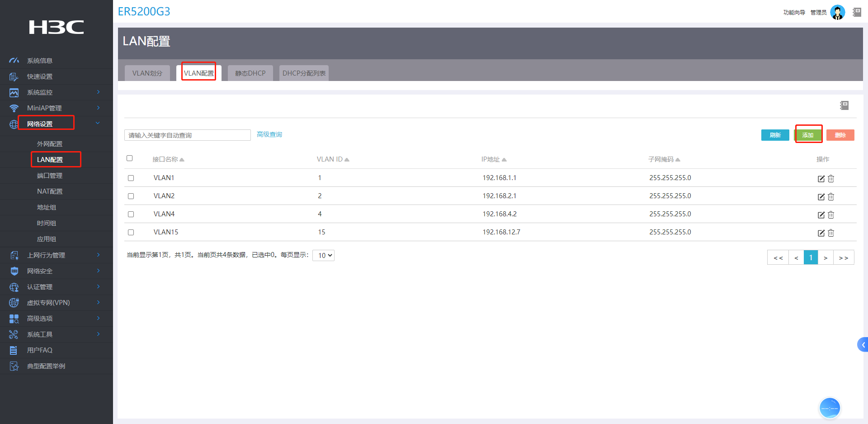Expand the 上网行为管理 menu chevron

pos(98,255)
